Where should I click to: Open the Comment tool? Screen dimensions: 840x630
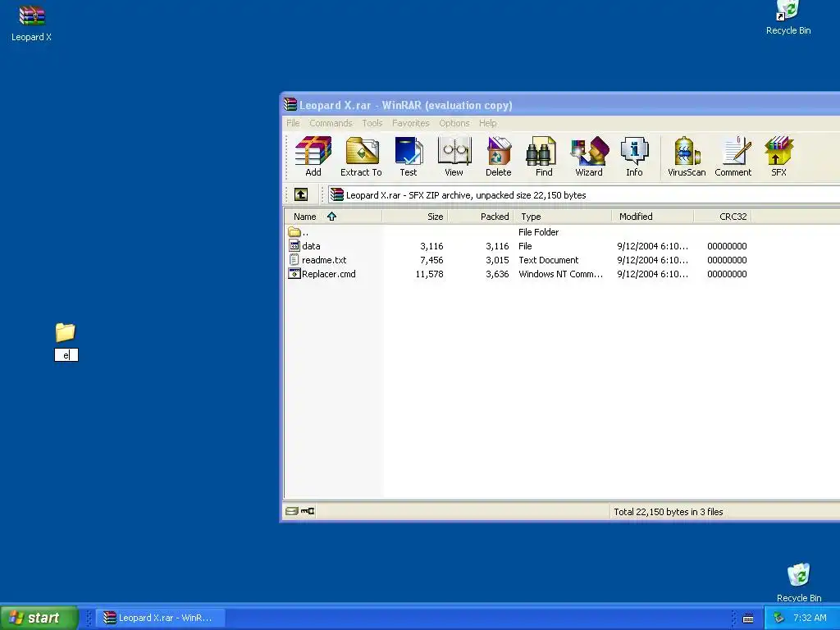click(733, 157)
